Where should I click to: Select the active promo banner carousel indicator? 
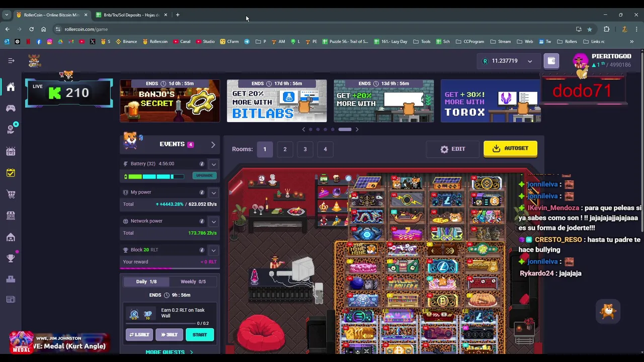coord(345,130)
